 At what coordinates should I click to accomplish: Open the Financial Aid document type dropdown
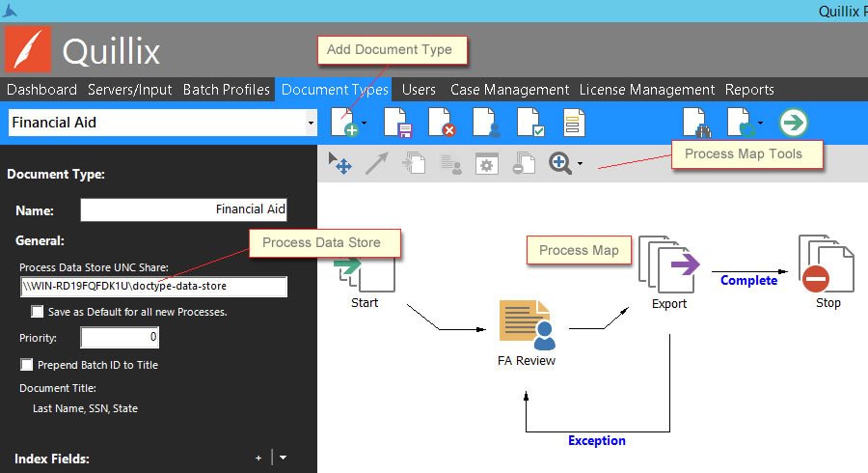tap(311, 123)
